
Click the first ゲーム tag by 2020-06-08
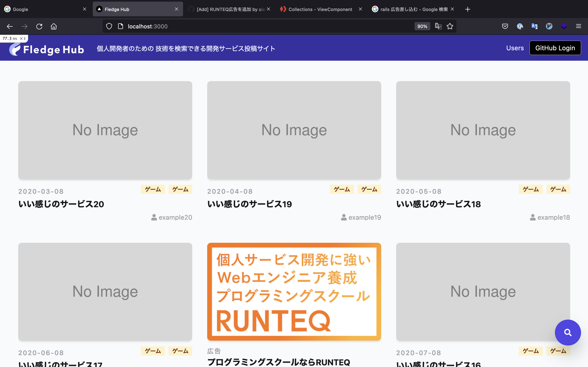[153, 351]
